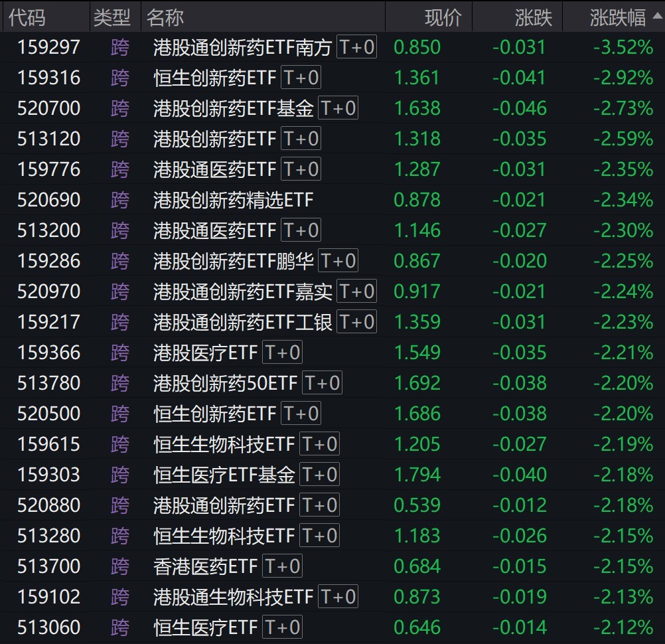Image resolution: width=665 pixels, height=644 pixels.
Task: Click the T+0 tag on 港股通生物科技ETF
Action: (x=338, y=597)
